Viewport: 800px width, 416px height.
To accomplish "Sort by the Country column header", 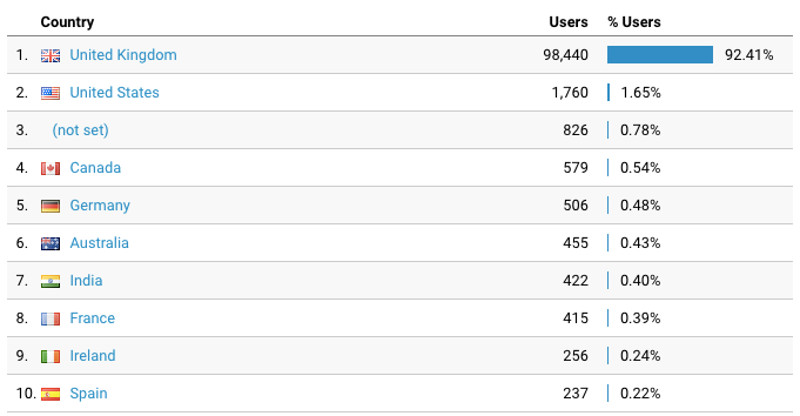I will pyautogui.click(x=67, y=22).
